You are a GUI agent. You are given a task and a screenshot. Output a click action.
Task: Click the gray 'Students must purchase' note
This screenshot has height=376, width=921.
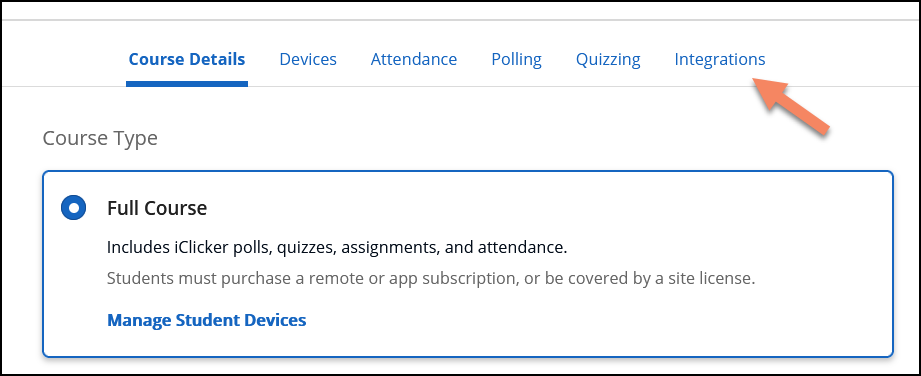click(431, 278)
